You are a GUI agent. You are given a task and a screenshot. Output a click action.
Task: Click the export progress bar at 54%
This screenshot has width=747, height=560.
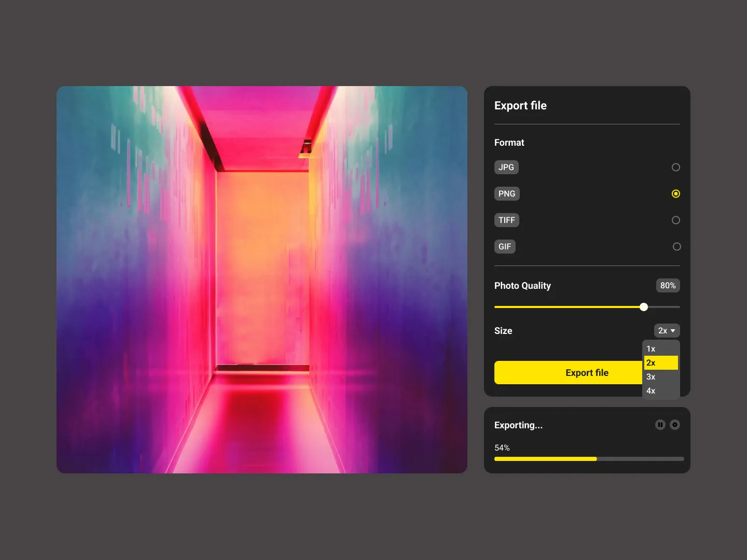click(589, 459)
